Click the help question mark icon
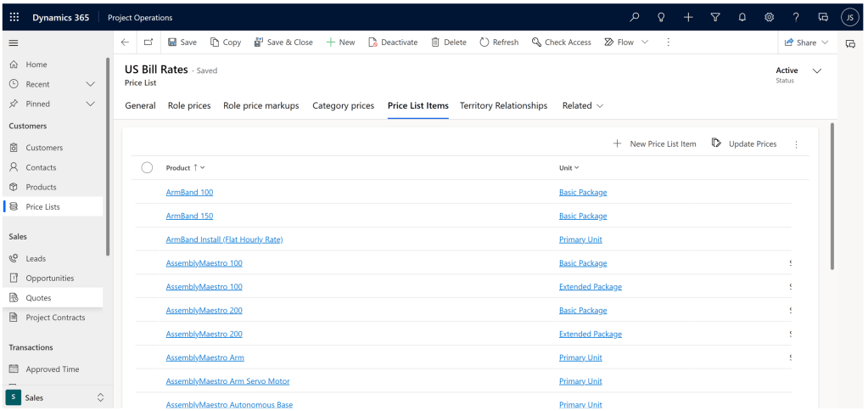 796,17
